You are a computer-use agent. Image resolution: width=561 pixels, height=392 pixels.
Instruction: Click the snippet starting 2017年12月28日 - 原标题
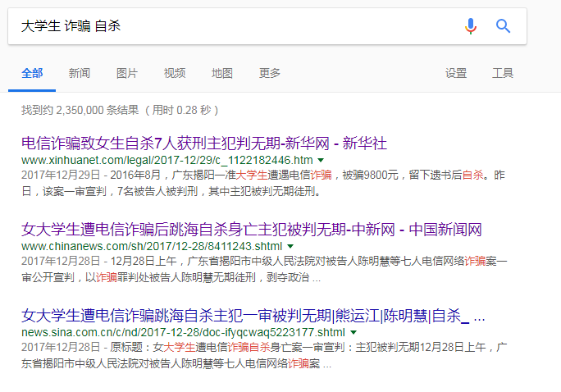coord(264,356)
